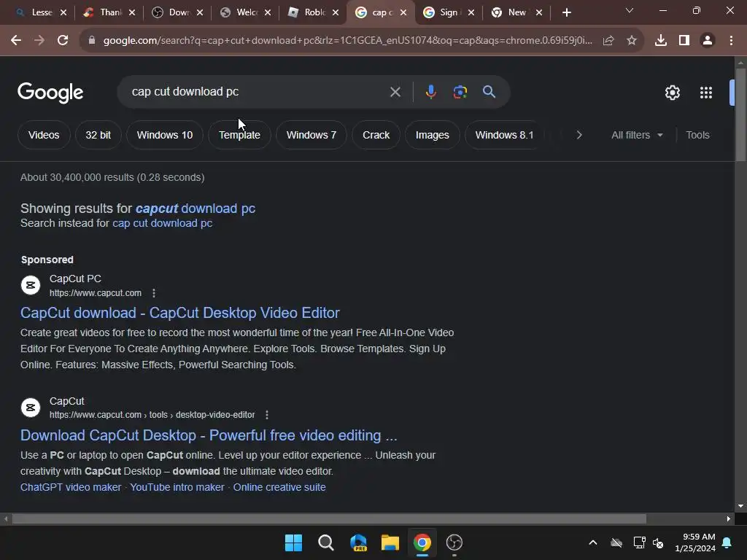Open the Tools button
This screenshot has height=560, width=747.
[697, 135]
